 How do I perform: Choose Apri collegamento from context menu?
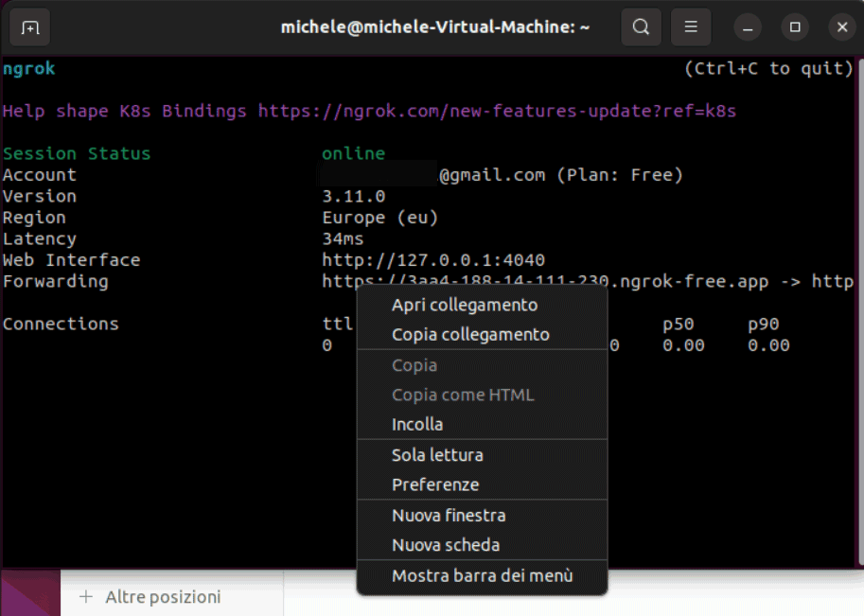coord(482,305)
